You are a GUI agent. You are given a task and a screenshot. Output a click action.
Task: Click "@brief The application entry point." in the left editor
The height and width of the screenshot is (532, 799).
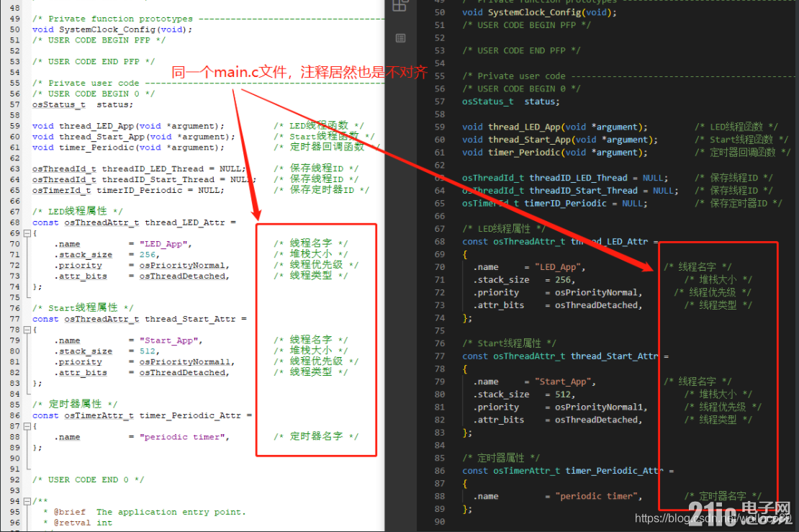coord(150,512)
